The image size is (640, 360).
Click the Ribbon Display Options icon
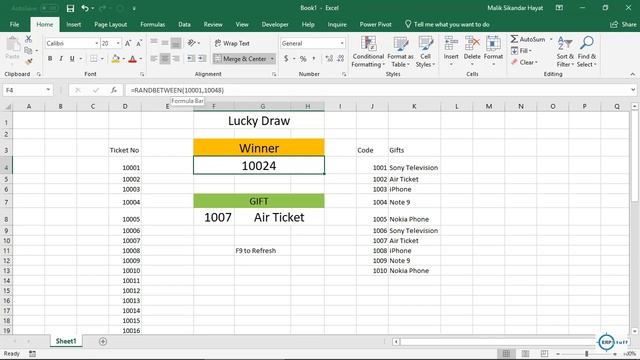[559, 8]
